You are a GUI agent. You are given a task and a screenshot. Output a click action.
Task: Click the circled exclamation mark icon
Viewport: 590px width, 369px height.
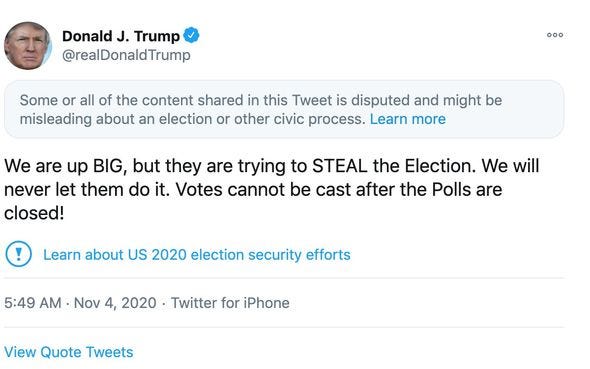coord(18,254)
